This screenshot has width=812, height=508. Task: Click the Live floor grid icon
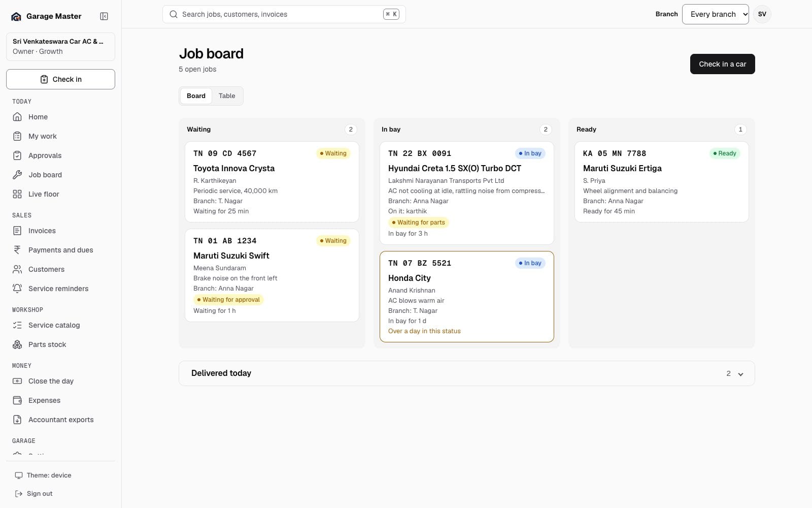click(17, 194)
